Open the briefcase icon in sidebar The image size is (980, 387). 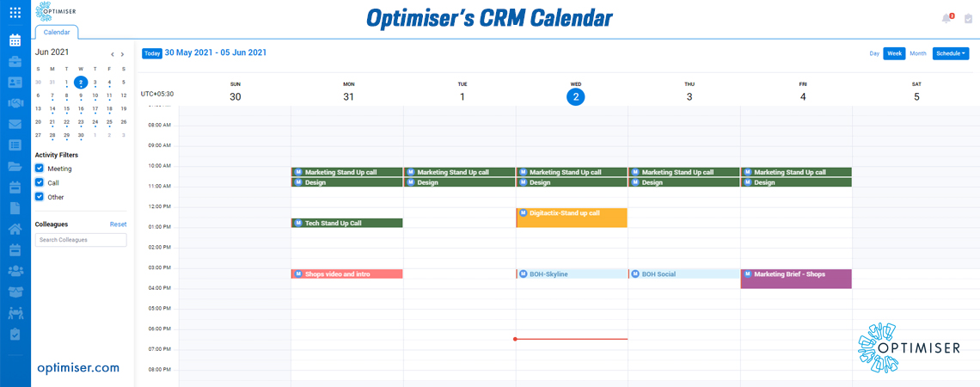(x=15, y=62)
